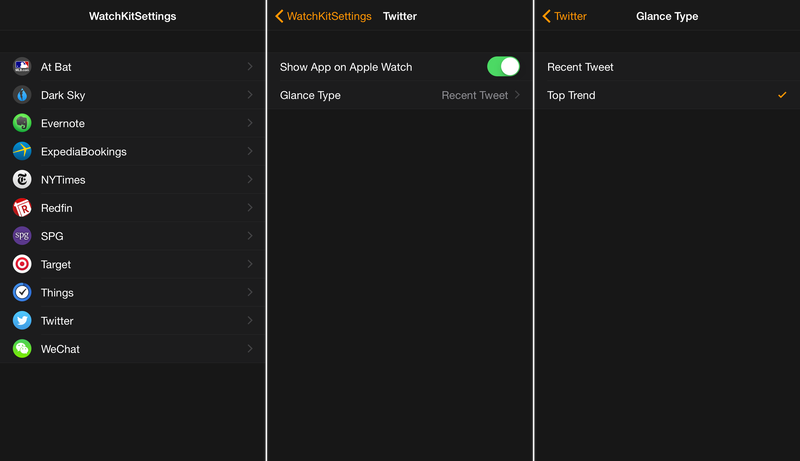Click the WatchKitSettings screen title
This screenshot has width=800, height=461.
click(133, 16)
